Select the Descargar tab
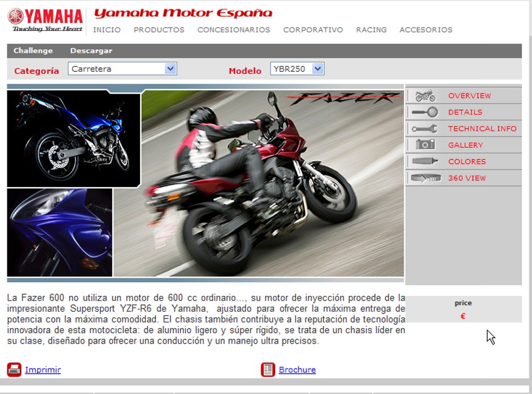532x394 pixels. [x=91, y=51]
